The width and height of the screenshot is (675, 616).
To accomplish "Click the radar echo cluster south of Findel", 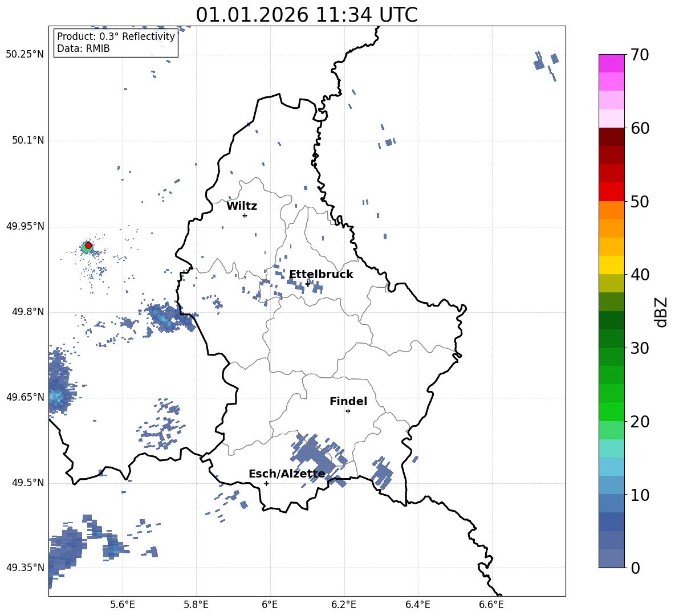I will click(x=319, y=460).
